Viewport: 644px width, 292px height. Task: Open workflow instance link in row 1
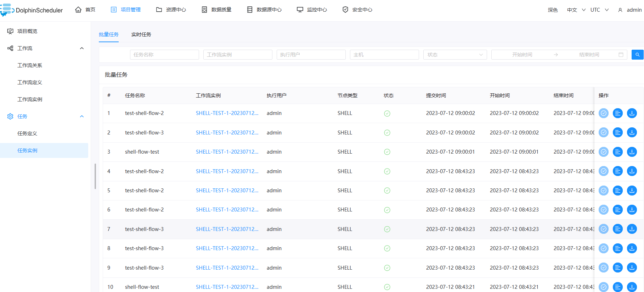(x=227, y=113)
